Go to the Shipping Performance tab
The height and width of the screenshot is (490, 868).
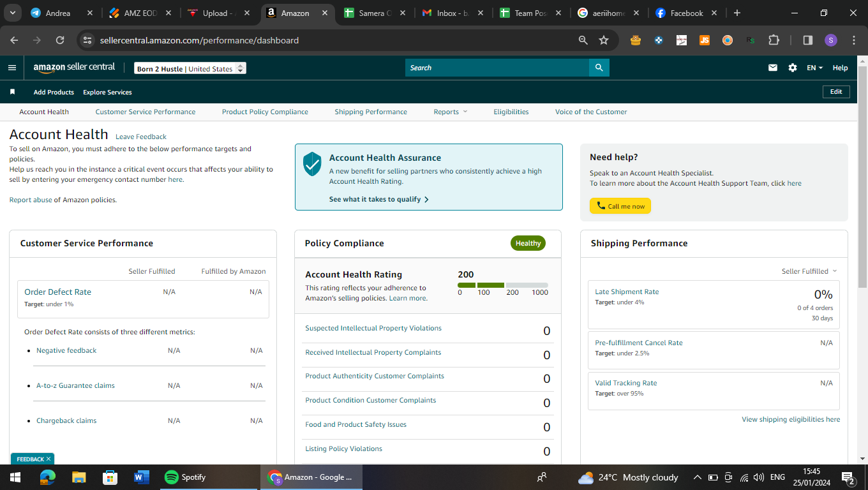pos(371,112)
